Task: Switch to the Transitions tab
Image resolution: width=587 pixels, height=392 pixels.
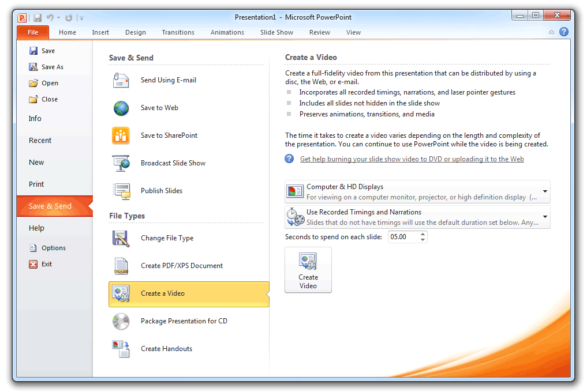Action: coord(178,32)
